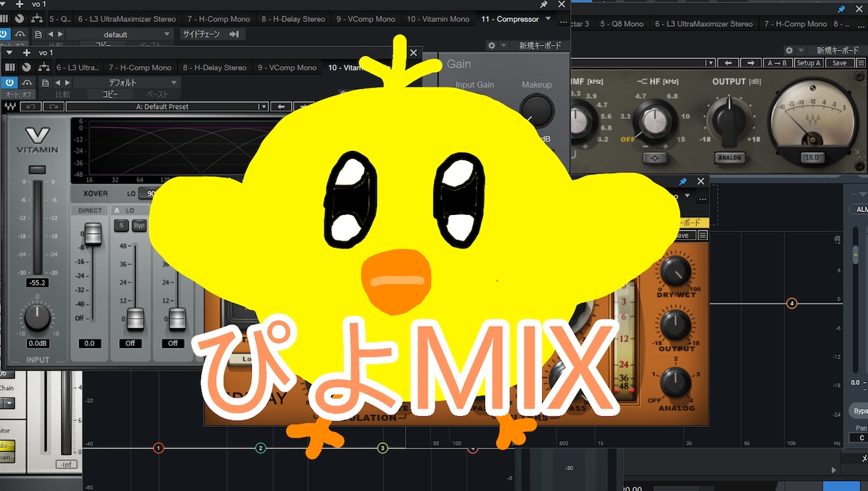The width and height of the screenshot is (868, 491).
Task: Toggle the HF shelf shape button under HF knob
Action: click(x=655, y=157)
